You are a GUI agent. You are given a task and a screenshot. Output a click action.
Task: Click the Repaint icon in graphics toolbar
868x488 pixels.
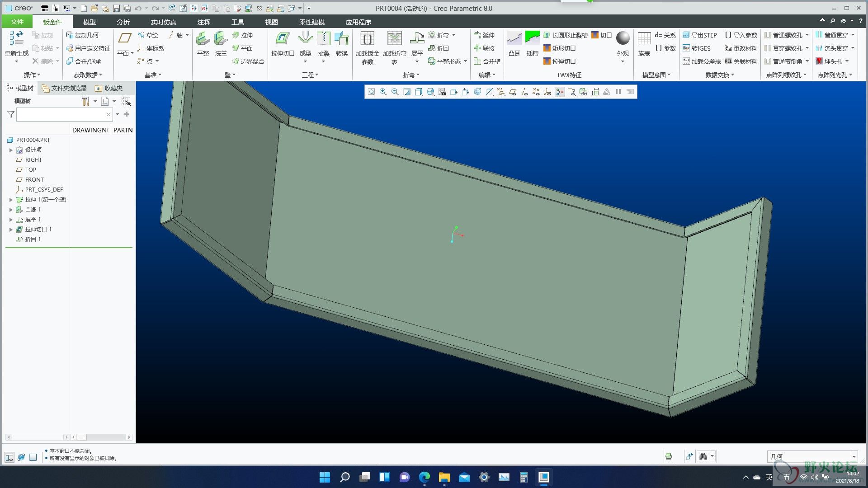pos(407,92)
